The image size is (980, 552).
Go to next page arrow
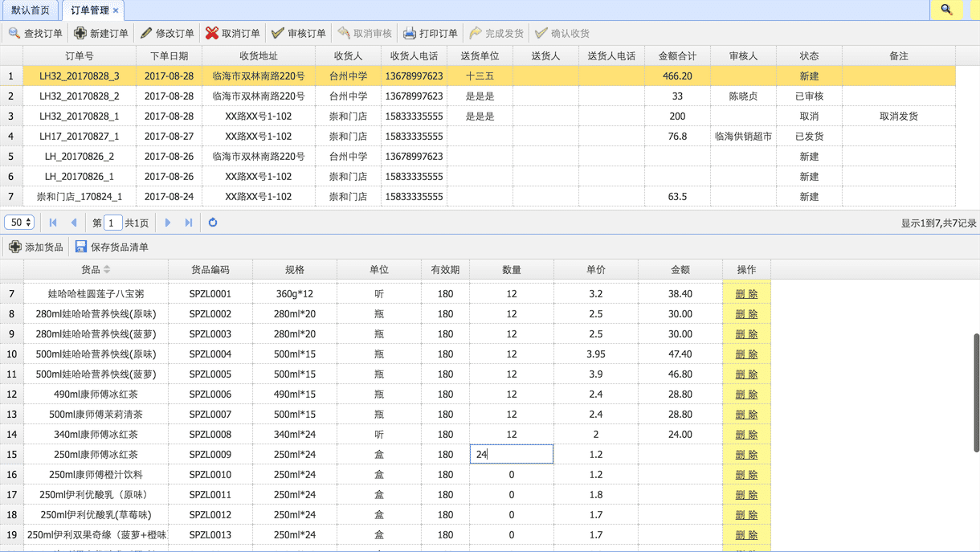(x=168, y=223)
